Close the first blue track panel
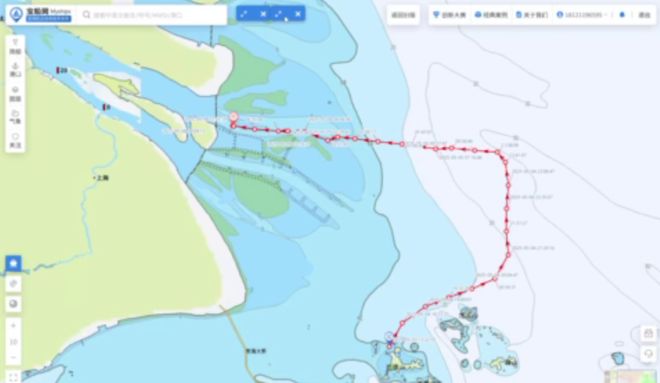The width and height of the screenshot is (660, 383). click(263, 14)
